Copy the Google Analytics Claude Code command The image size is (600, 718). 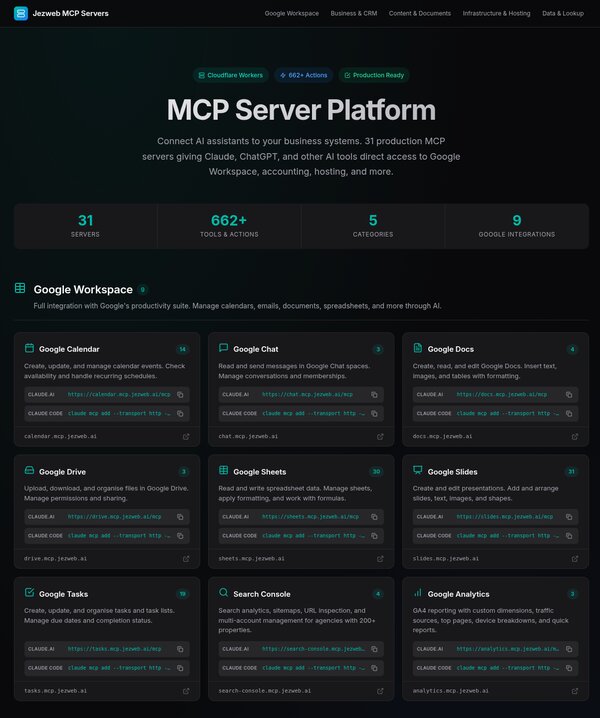click(x=569, y=667)
